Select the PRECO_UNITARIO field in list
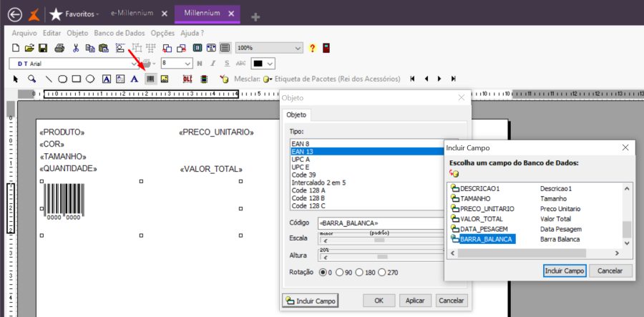 (487, 209)
